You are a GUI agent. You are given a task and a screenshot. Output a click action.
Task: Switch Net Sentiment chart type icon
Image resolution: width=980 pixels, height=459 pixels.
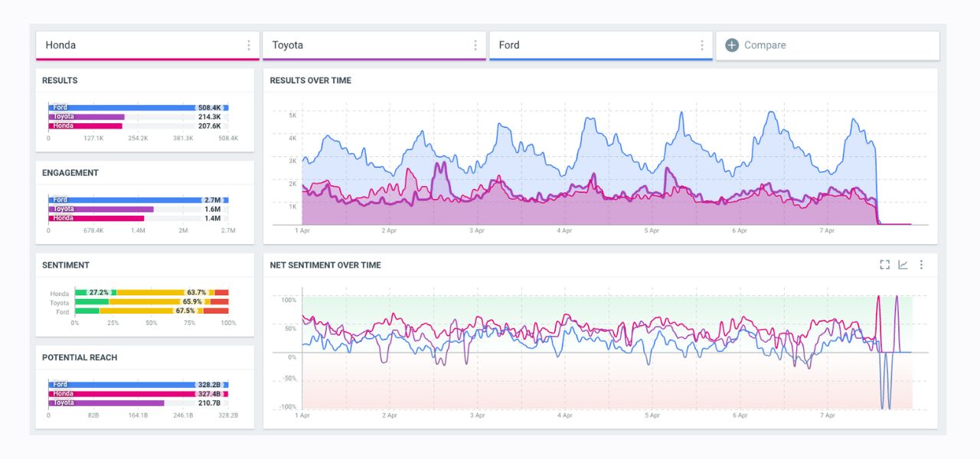(x=903, y=265)
